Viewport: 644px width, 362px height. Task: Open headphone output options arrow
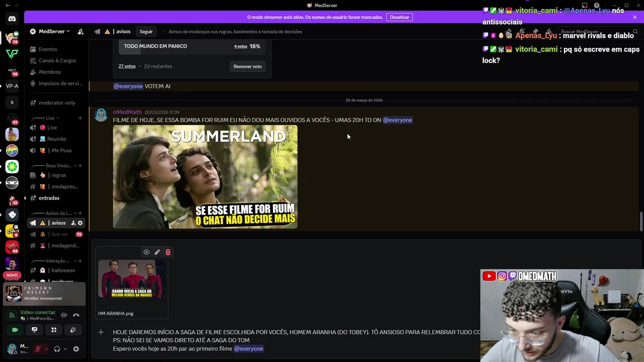(65, 349)
